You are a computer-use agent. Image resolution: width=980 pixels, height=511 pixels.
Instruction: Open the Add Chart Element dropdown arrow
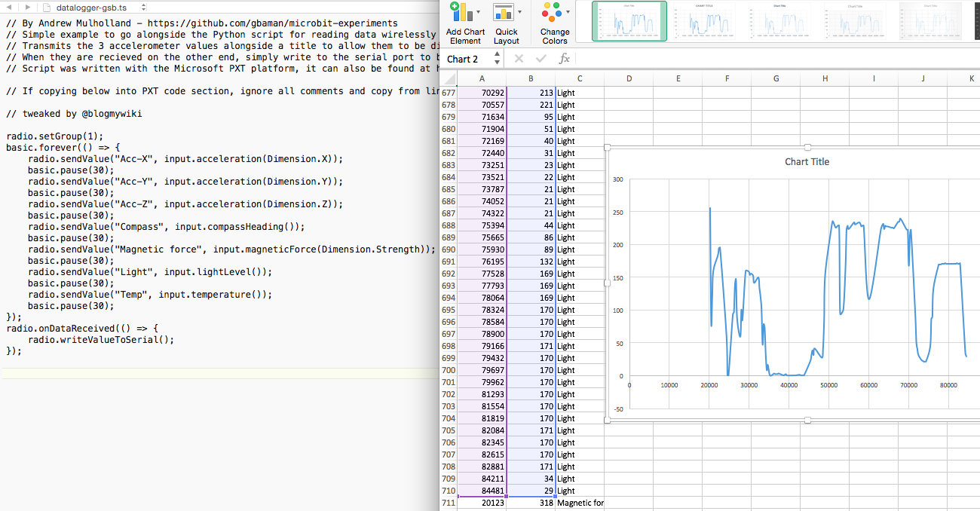(479, 12)
